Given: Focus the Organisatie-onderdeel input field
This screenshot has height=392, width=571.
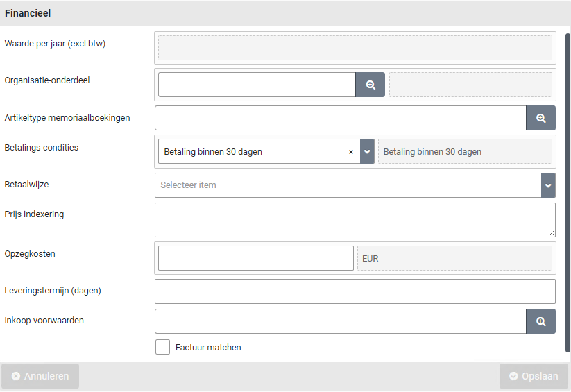Looking at the screenshot, I should click(x=257, y=85).
